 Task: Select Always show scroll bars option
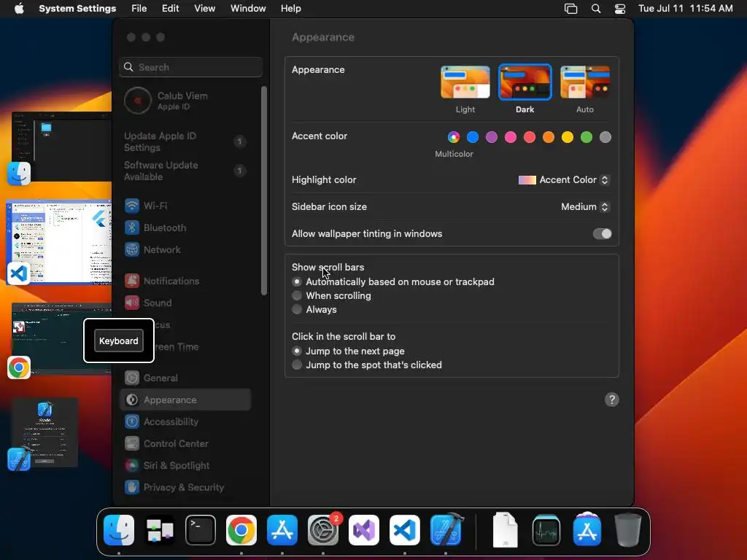coord(297,309)
